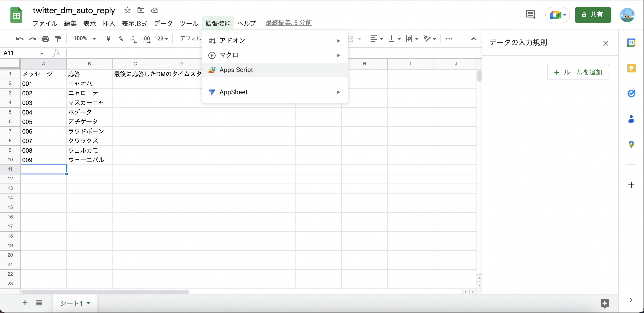Open Google Tasks from the side panel
The image size is (644, 313).
tap(631, 94)
